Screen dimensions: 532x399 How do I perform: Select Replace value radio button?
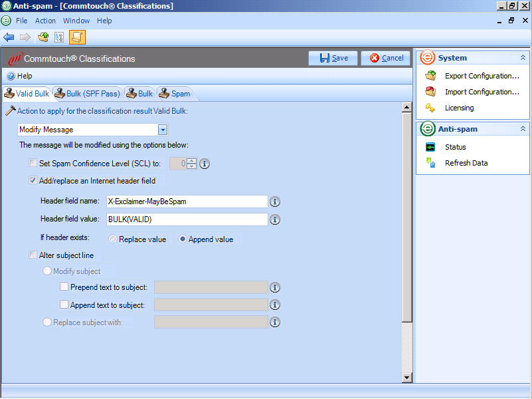click(x=113, y=239)
